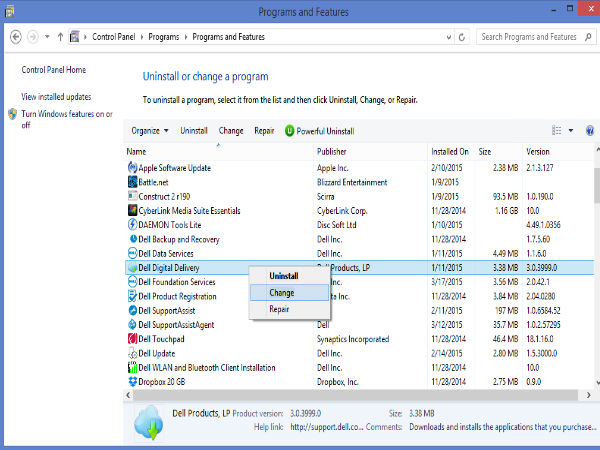Click the green Powerful Uninstall icon
The width and height of the screenshot is (600, 450).
click(x=289, y=131)
